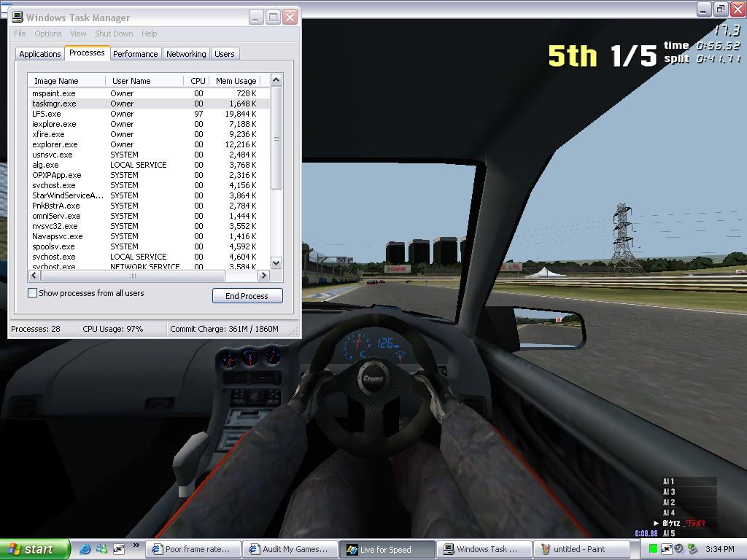Switch to the Users tab
Viewport: 747px width, 560px height.
(x=225, y=54)
